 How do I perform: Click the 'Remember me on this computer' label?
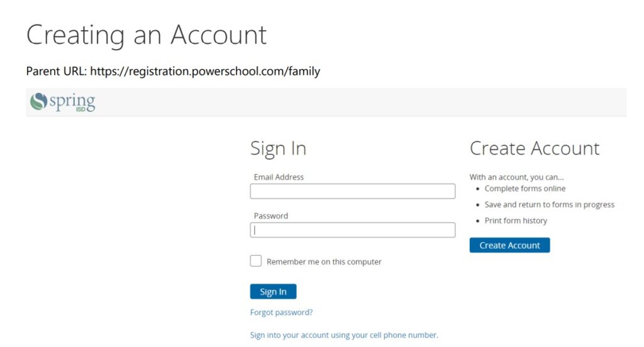324,262
